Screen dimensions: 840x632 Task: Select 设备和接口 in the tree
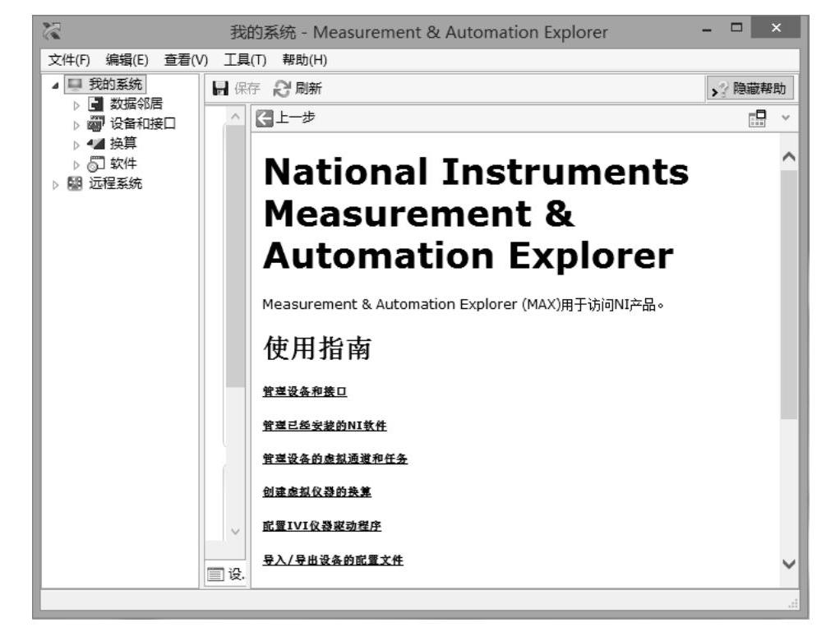pos(142,124)
